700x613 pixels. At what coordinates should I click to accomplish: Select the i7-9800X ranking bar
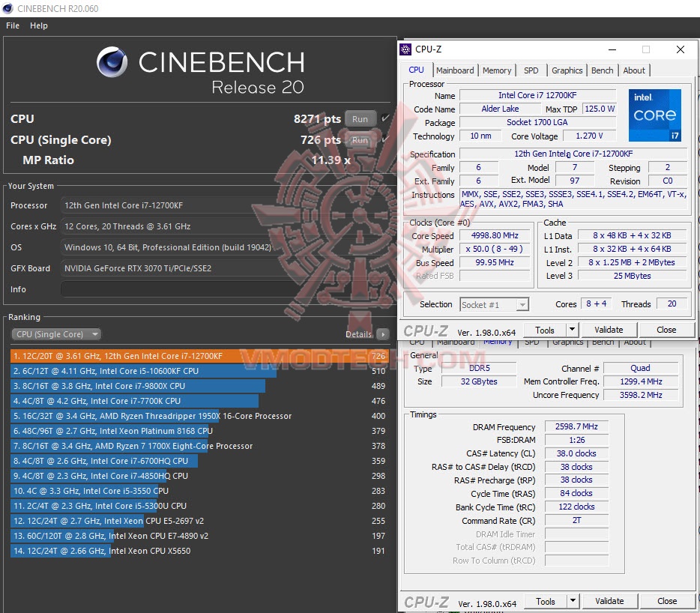click(199, 386)
